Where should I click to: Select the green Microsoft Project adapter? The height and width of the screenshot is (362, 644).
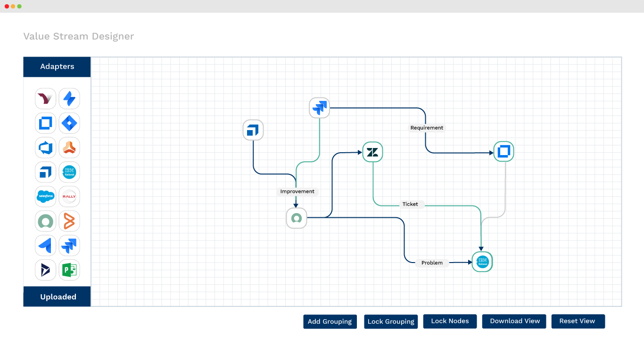tap(69, 270)
